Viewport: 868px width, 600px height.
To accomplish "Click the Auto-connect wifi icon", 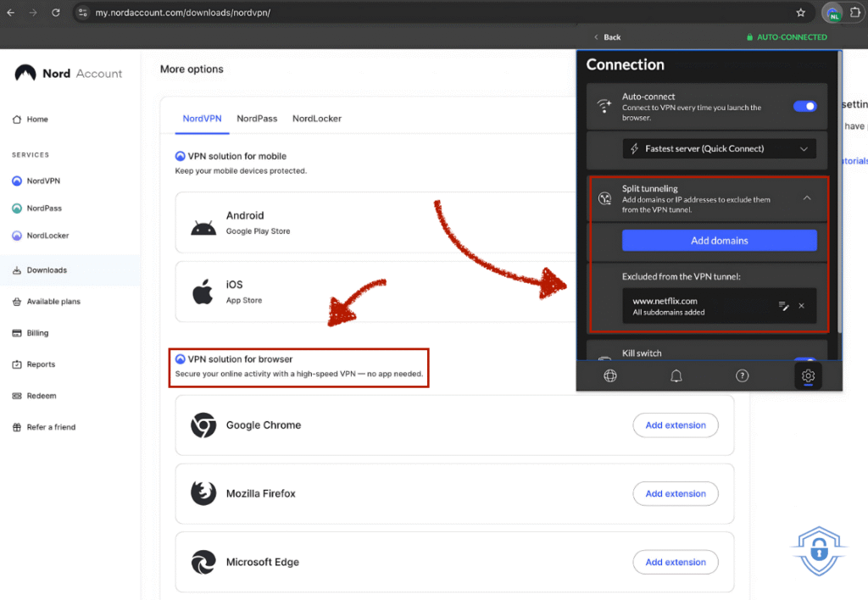I will (x=604, y=105).
